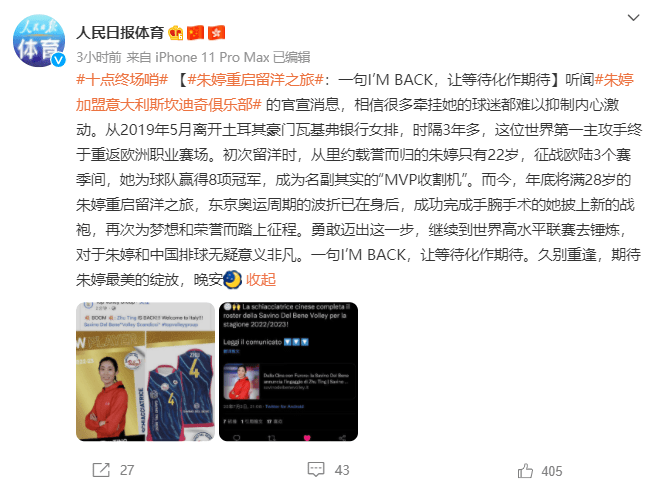Click the China flag icon
Screen dimensions: 654x487
[x=195, y=33]
